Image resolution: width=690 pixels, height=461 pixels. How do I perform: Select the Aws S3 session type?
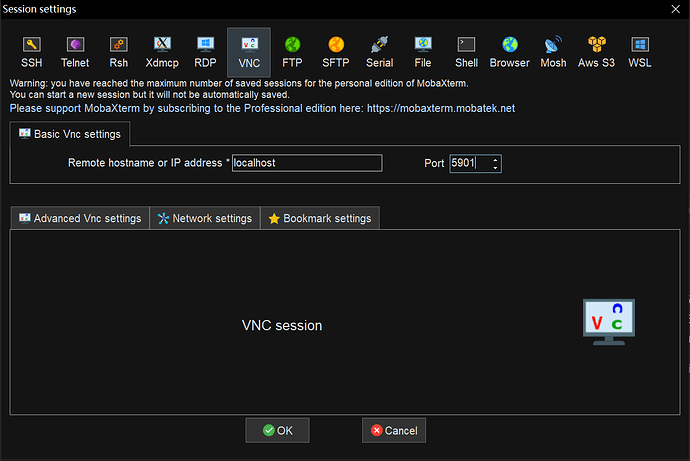point(597,52)
